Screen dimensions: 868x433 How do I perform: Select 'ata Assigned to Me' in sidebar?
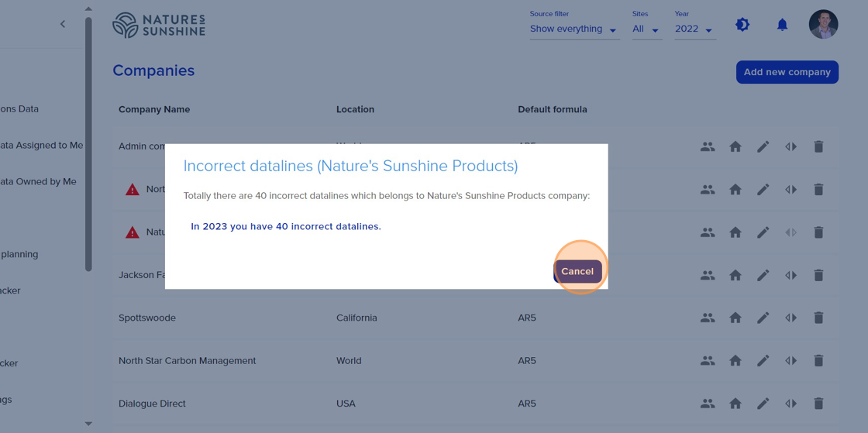click(x=42, y=146)
